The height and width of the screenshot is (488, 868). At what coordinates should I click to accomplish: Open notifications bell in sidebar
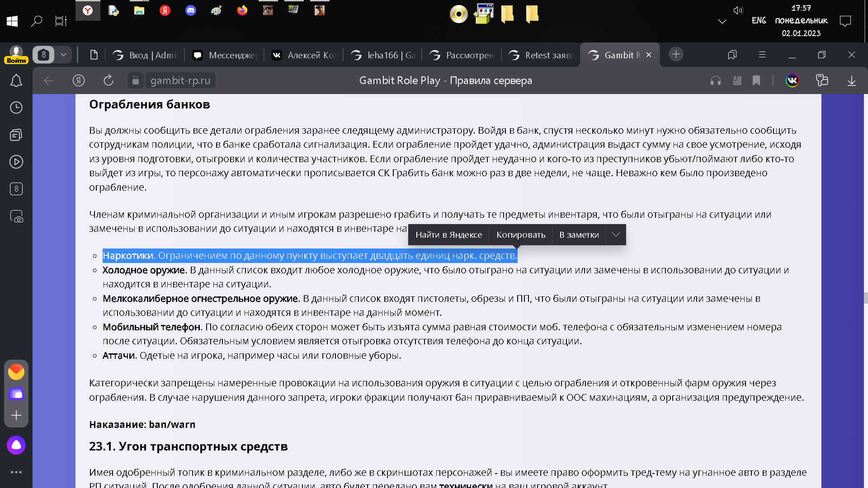tap(16, 81)
